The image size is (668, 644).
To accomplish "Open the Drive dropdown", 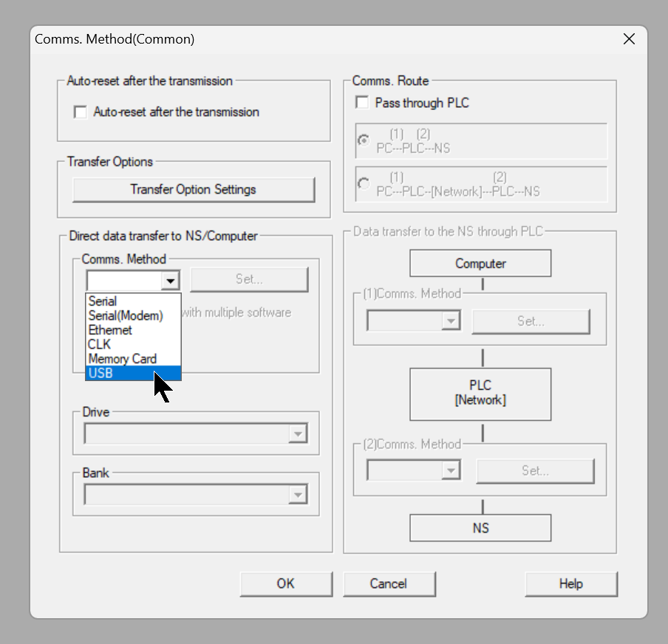I will (x=299, y=434).
